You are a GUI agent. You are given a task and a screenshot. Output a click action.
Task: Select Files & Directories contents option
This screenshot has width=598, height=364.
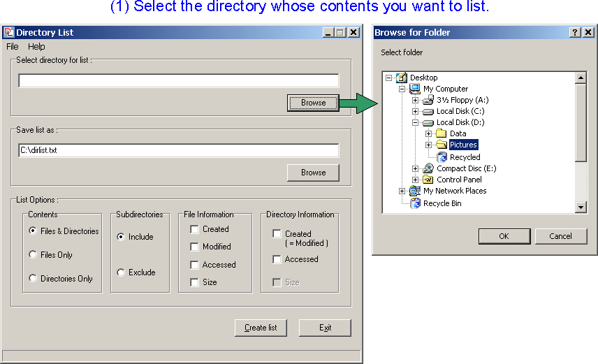point(33,231)
